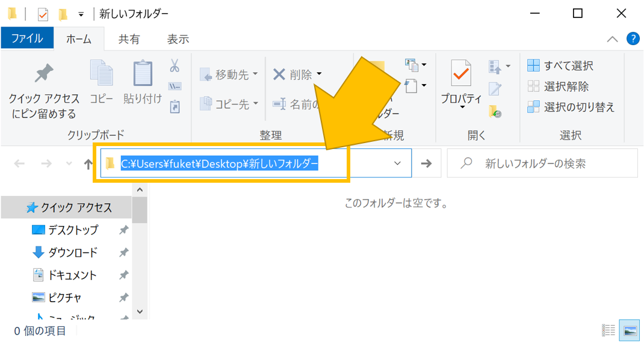The height and width of the screenshot is (342, 644).
Task: Open the File (ファイル) tab
Action: (27, 38)
